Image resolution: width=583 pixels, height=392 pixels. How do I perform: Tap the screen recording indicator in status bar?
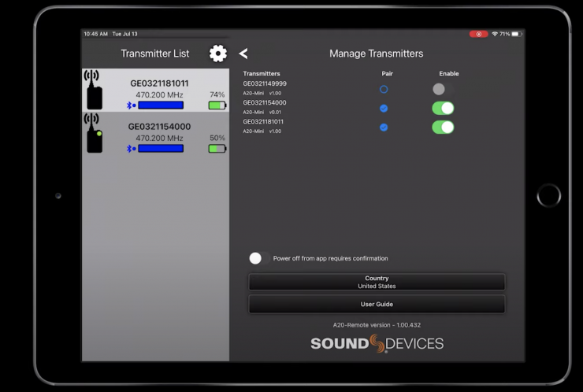[478, 35]
